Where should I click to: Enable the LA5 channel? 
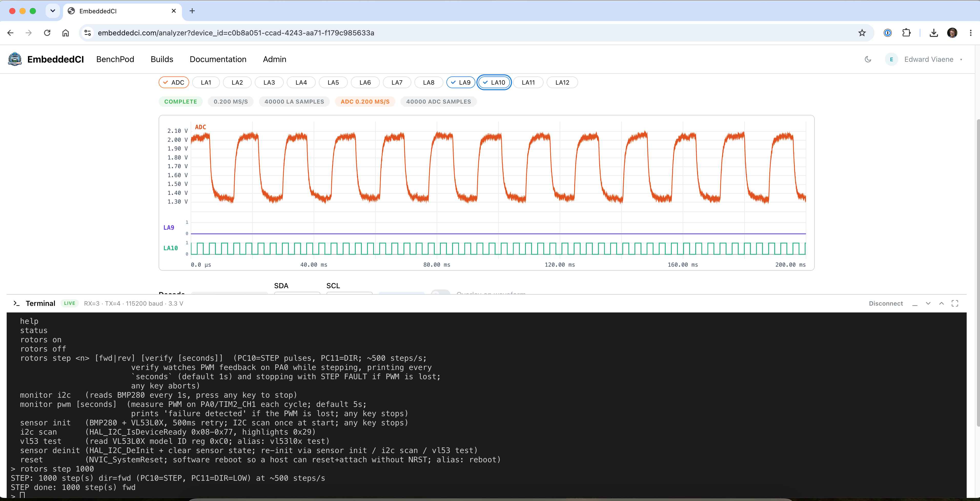click(x=333, y=83)
